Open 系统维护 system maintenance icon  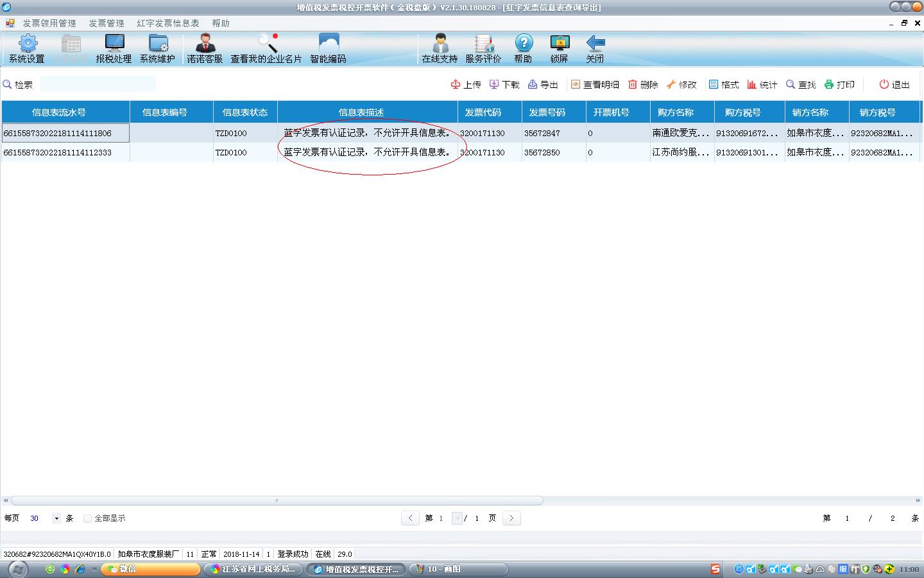[157, 48]
